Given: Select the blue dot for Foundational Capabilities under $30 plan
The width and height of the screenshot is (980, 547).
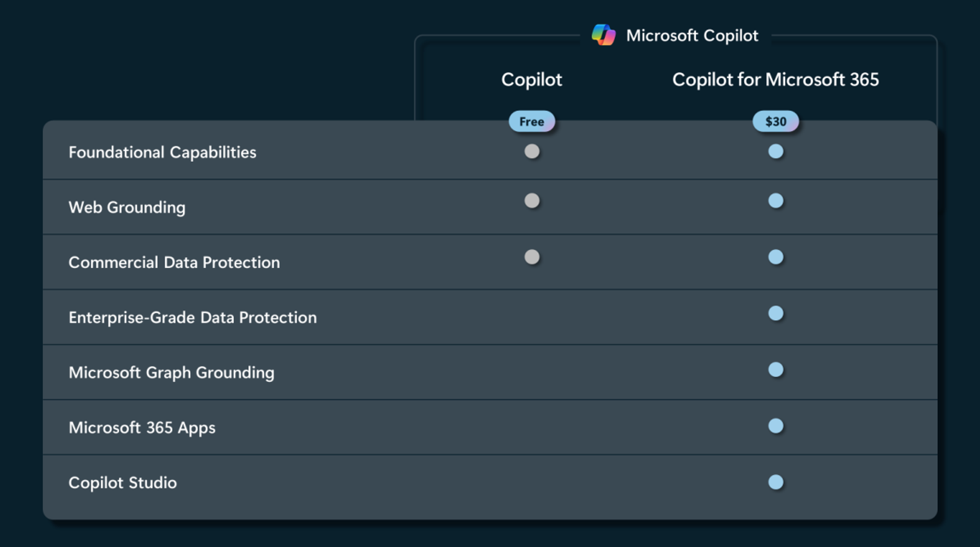Looking at the screenshot, I should point(776,151).
